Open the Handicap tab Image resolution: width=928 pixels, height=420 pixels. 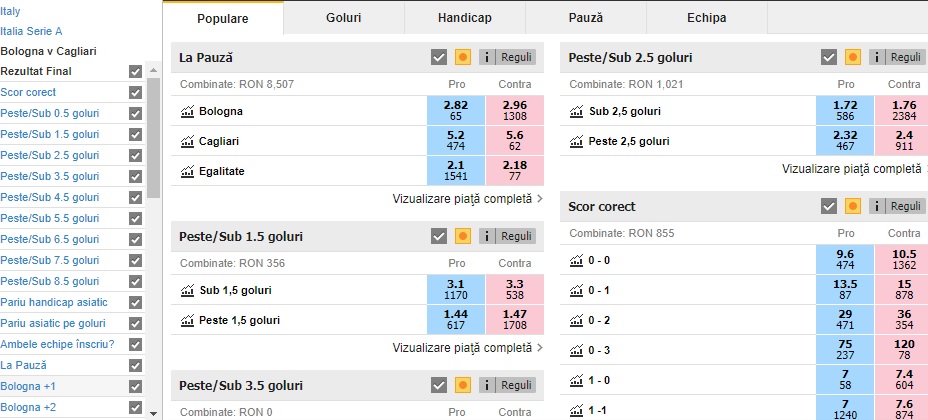pos(465,18)
